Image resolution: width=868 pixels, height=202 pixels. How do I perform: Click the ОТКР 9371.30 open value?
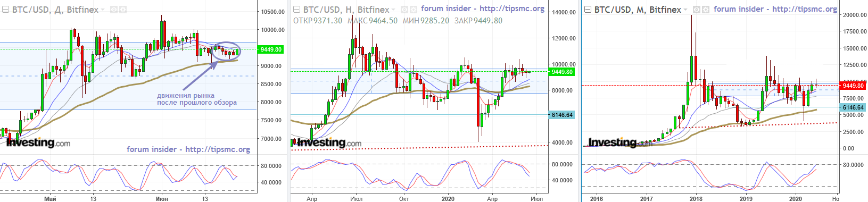coord(318,21)
